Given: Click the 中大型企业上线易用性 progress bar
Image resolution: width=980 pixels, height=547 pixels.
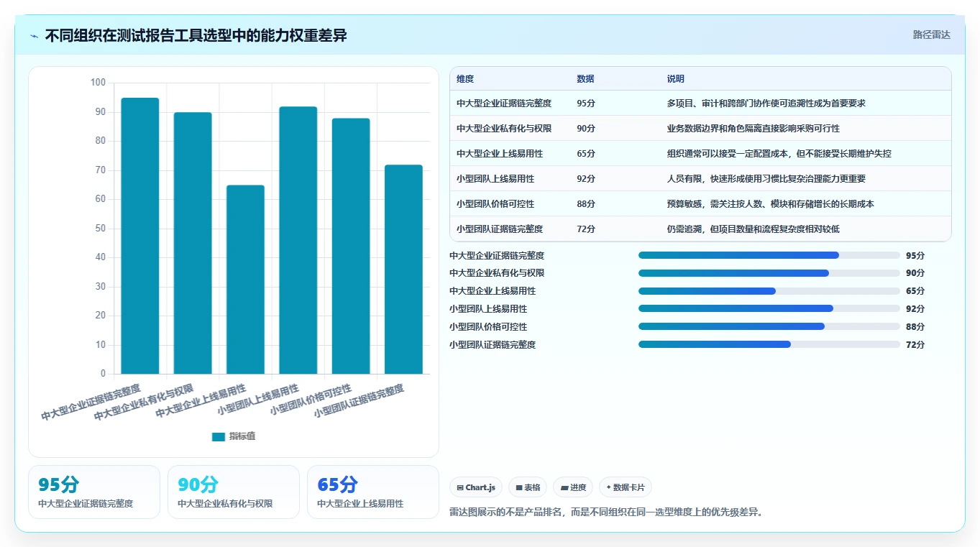Looking at the screenshot, I should coord(769,291).
